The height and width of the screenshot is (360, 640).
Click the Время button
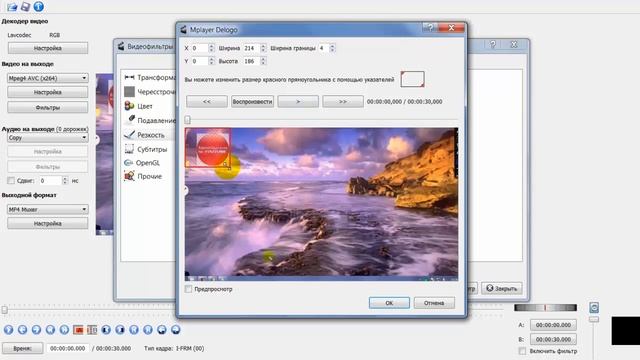pyautogui.click(x=22, y=349)
